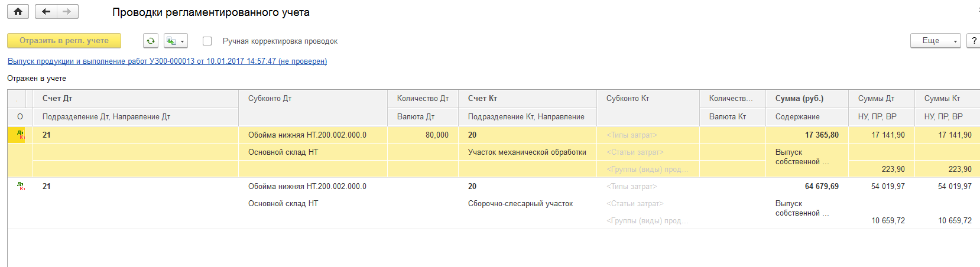Screen dimensions: 980x267
Task: Click the quantity cell 80,000
Action: click(x=437, y=135)
